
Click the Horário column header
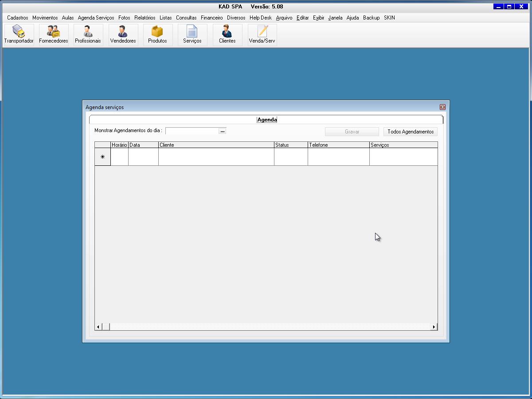coord(119,145)
